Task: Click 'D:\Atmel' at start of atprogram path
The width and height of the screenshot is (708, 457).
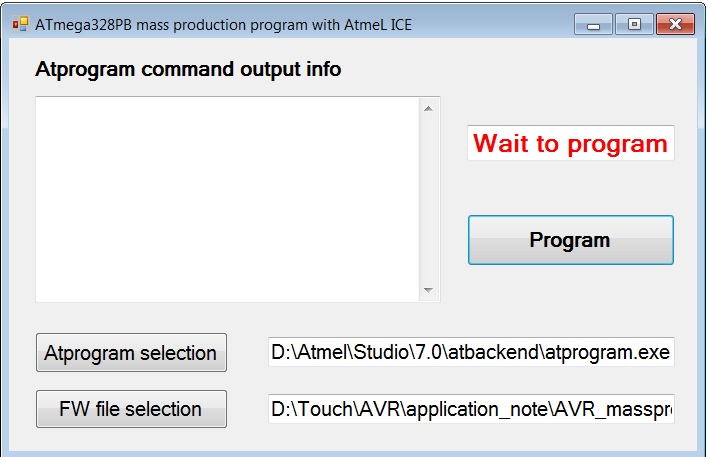Action: point(308,352)
